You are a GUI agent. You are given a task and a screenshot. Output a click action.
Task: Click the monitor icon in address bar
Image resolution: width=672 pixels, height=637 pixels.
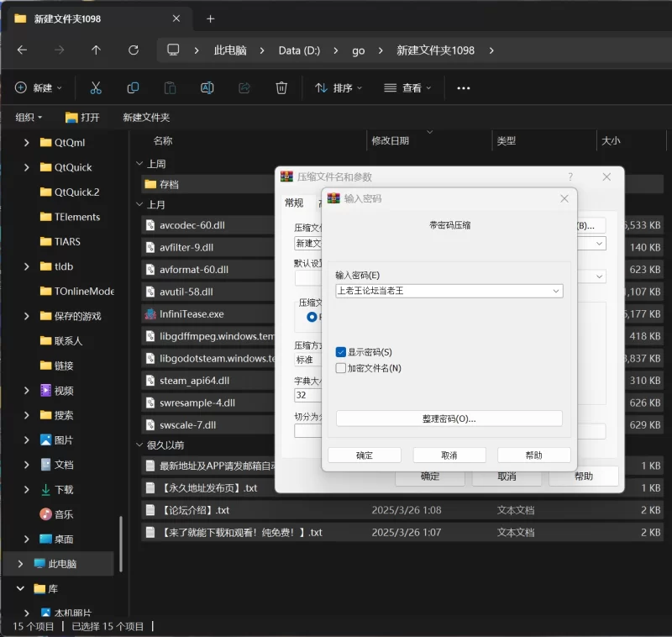coord(173,50)
